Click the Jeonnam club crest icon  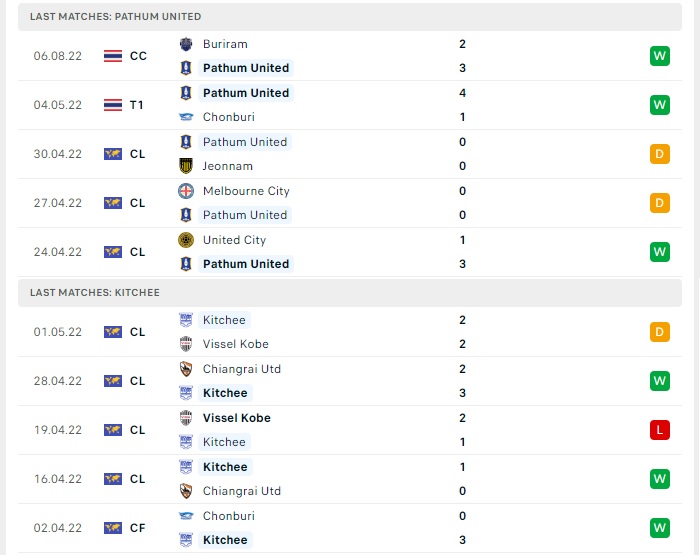point(186,166)
